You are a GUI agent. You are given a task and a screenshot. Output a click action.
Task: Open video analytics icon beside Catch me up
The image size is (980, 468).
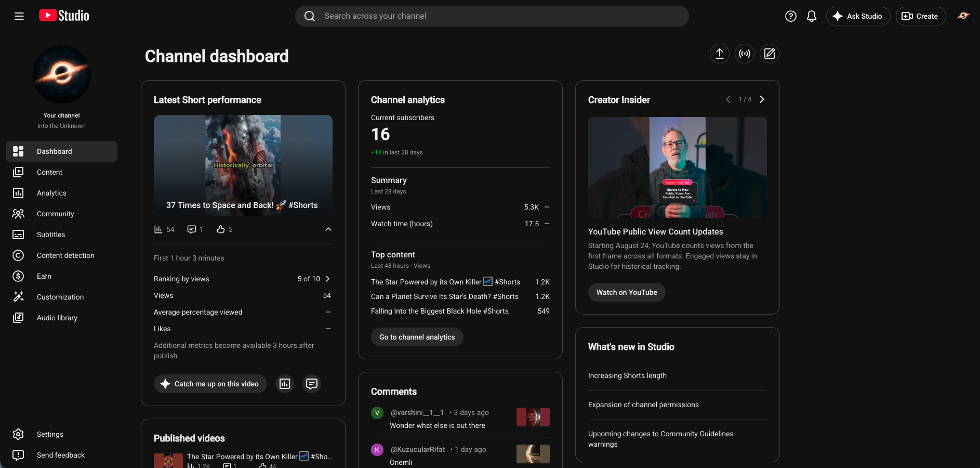coord(285,384)
